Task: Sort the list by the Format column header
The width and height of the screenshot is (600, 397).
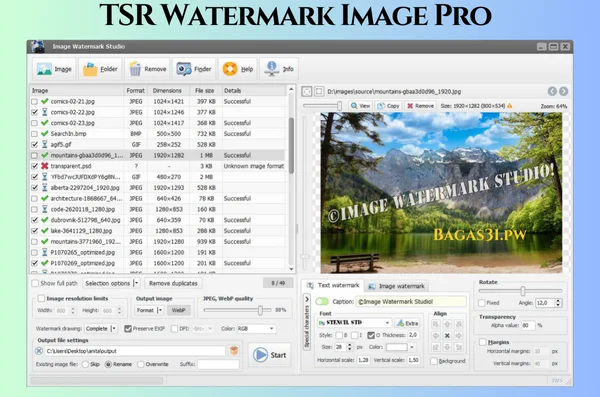Action: [x=135, y=91]
